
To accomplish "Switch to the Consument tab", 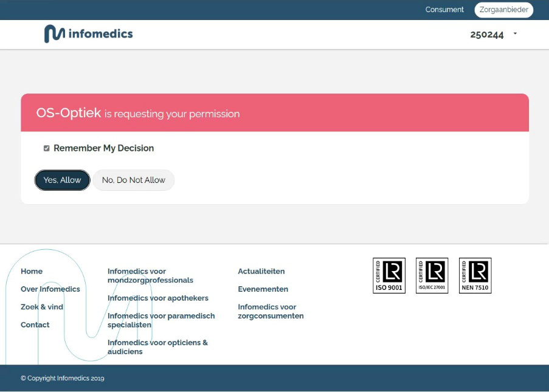I will (x=444, y=10).
